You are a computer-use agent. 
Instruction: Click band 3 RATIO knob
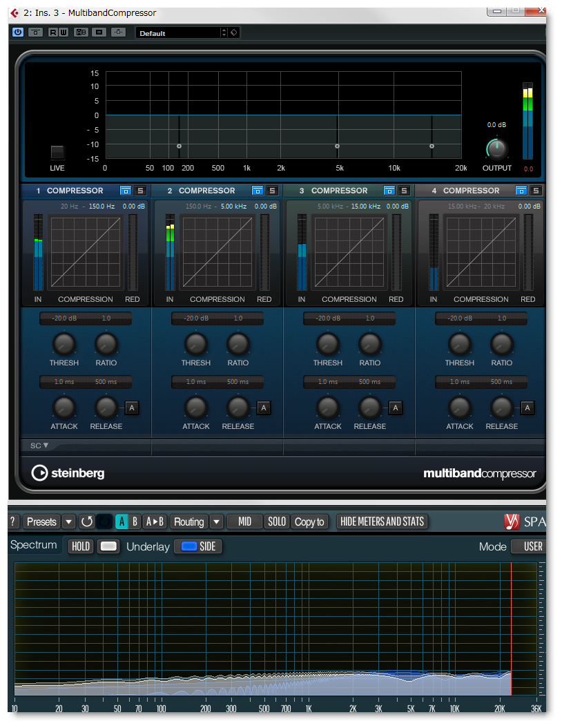[370, 344]
